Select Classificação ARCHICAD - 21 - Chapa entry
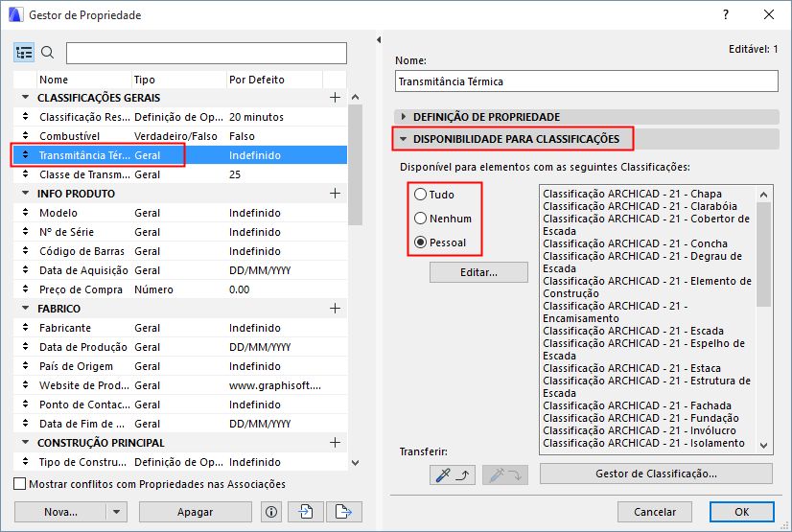The height and width of the screenshot is (532, 792). 632,194
